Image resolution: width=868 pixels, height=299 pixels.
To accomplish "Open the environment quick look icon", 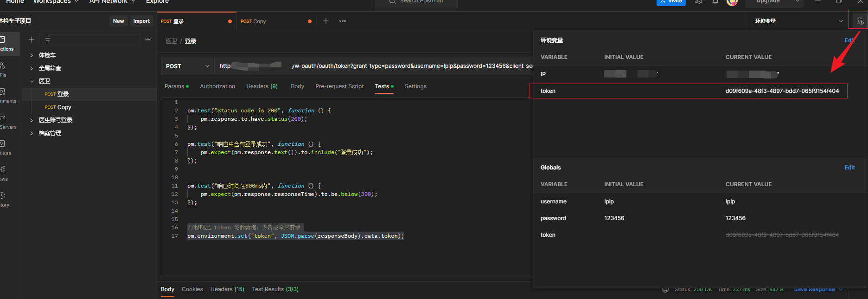I will (x=860, y=21).
